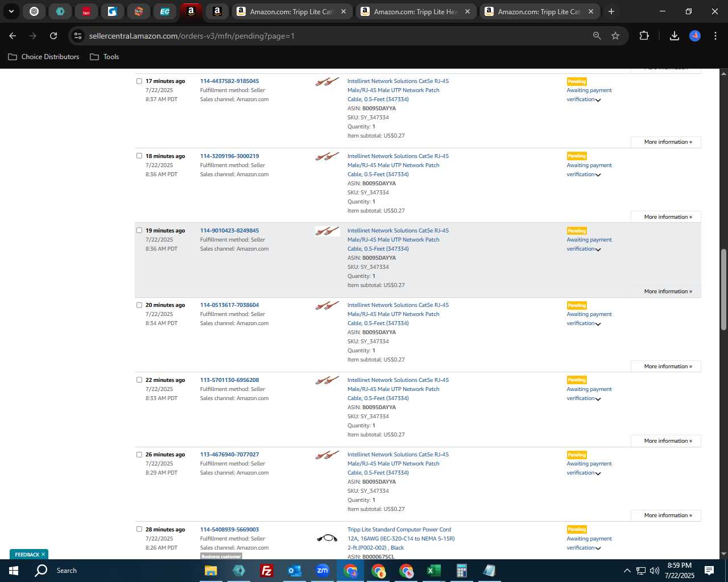Open Zoom from taskbar
Image resolution: width=728 pixels, height=582 pixels.
(x=322, y=571)
